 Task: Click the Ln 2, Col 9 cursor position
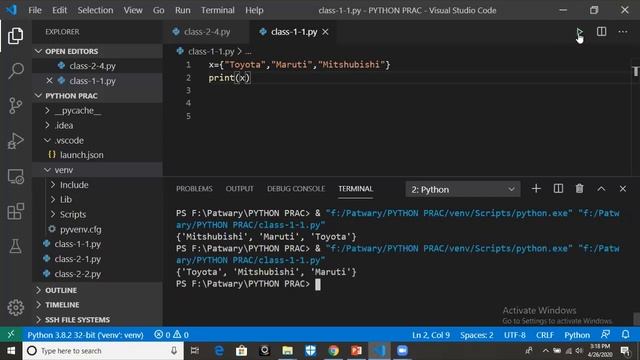(x=431, y=335)
